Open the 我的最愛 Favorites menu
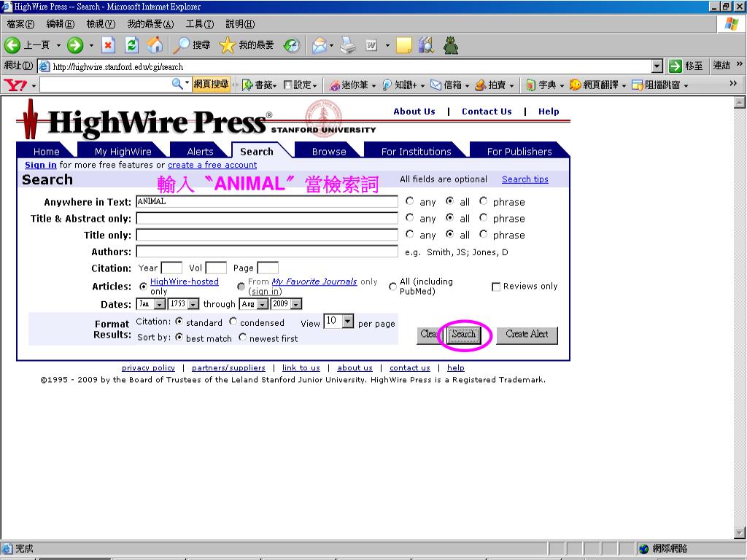 pyautogui.click(x=150, y=24)
